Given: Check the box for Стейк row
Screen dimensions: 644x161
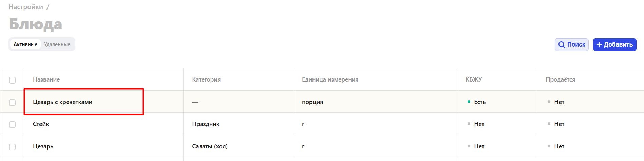Looking at the screenshot, I should click(x=12, y=124).
